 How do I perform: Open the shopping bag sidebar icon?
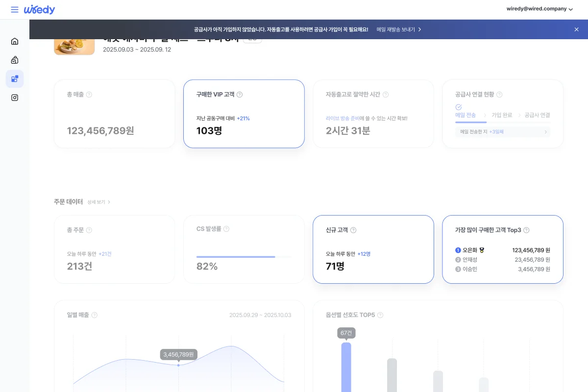[15, 60]
